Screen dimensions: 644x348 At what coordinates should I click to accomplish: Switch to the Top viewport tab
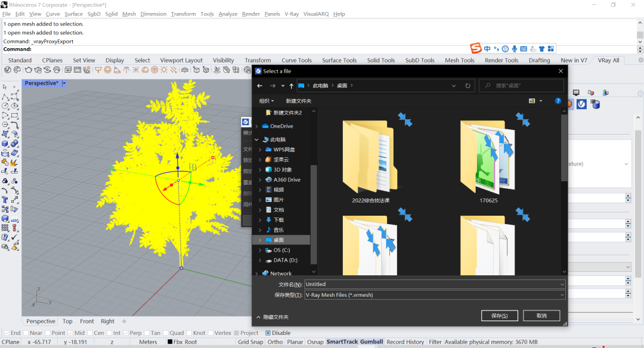click(x=67, y=321)
